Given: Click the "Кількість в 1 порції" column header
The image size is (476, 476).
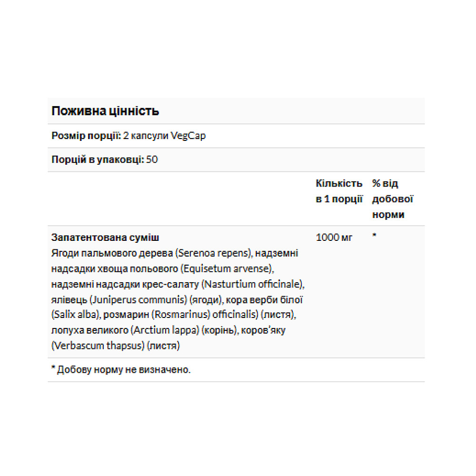Looking at the screenshot, I should click(339, 191).
